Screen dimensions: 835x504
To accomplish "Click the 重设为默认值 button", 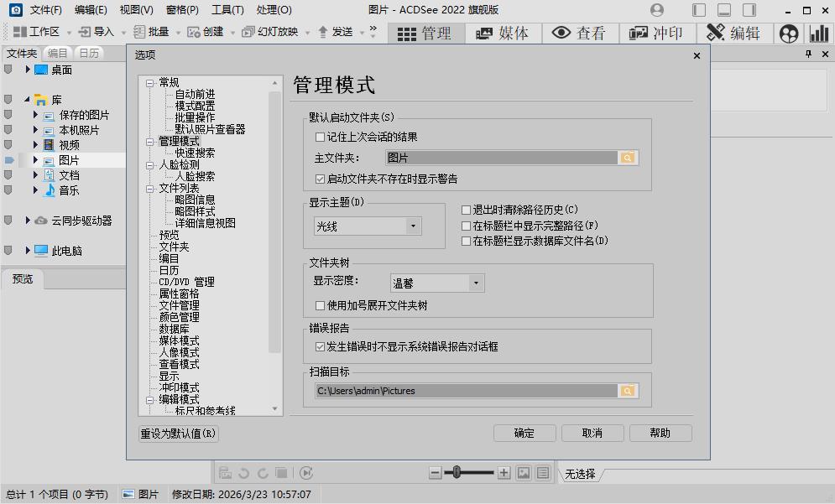I will point(177,434).
